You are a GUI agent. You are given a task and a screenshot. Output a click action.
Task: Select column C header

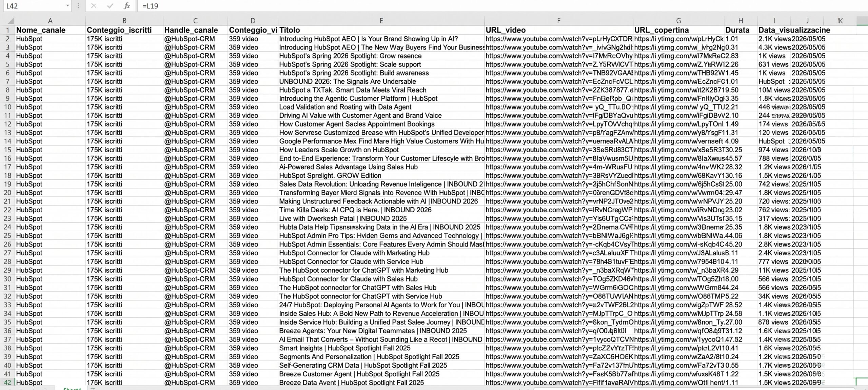coord(195,21)
